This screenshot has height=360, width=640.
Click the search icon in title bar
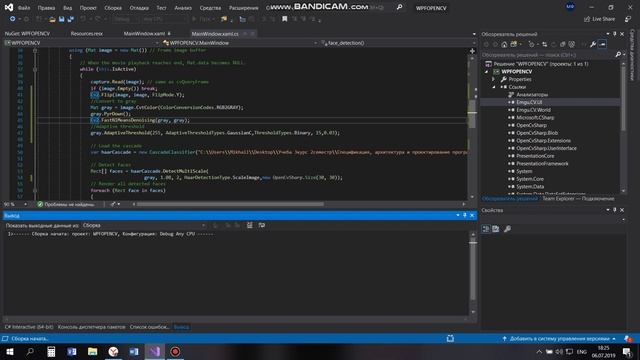399,7
